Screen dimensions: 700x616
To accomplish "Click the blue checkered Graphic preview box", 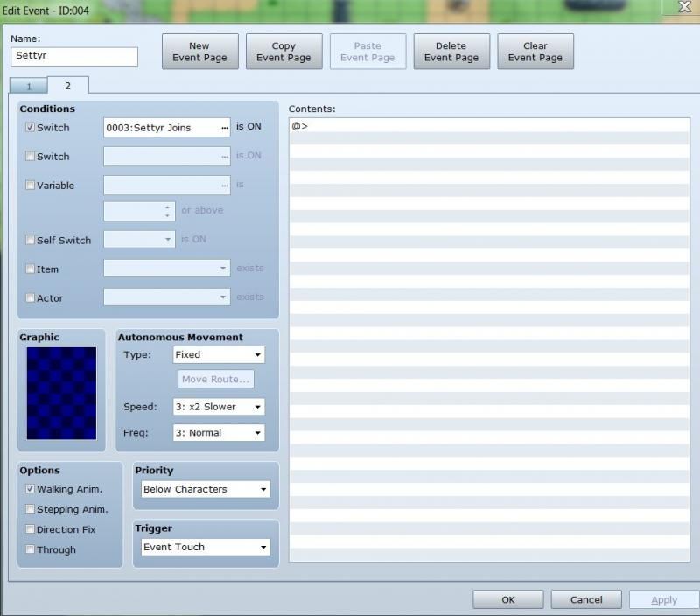I will (61, 393).
